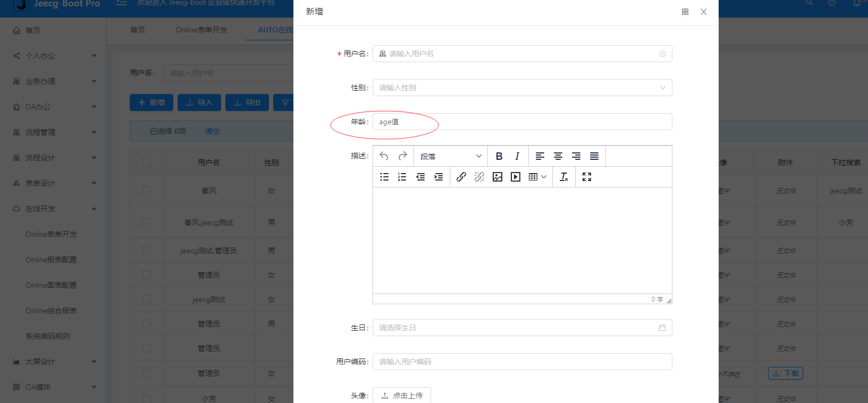The width and height of the screenshot is (868, 403).
Task: Click the 生日 date field
Action: point(523,328)
